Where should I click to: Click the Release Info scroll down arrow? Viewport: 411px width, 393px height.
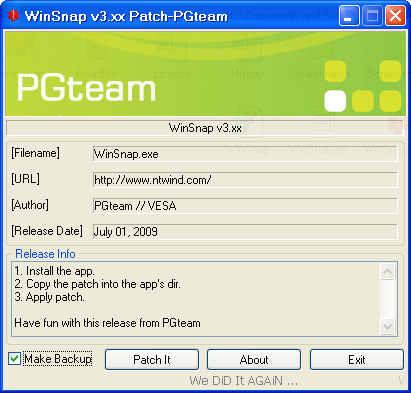(387, 326)
